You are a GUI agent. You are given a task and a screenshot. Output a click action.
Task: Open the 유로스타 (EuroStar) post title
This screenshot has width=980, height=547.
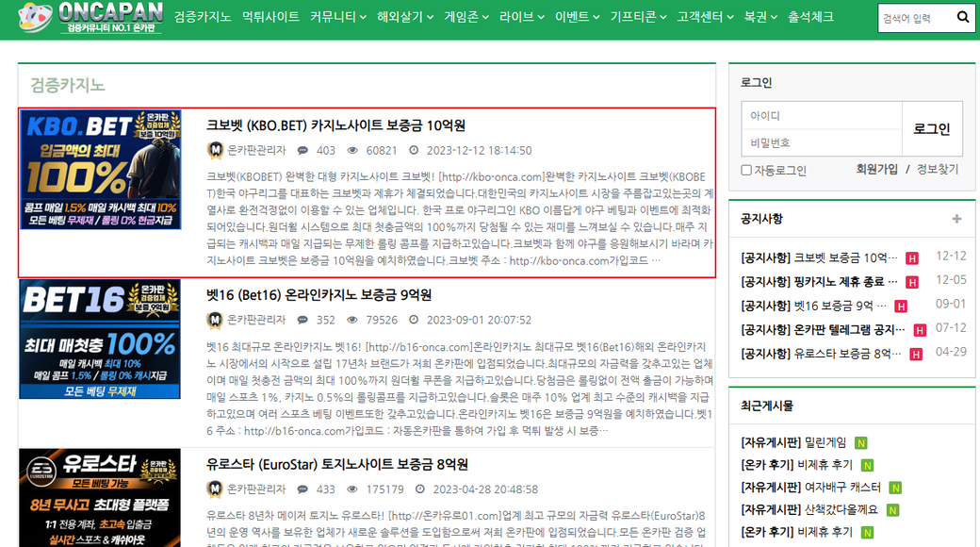pyautogui.click(x=337, y=464)
